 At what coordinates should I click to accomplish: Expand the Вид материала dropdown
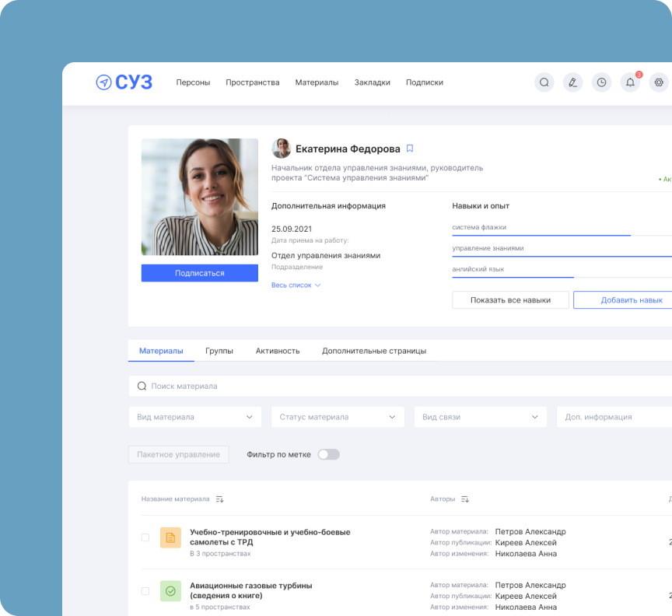(x=194, y=417)
